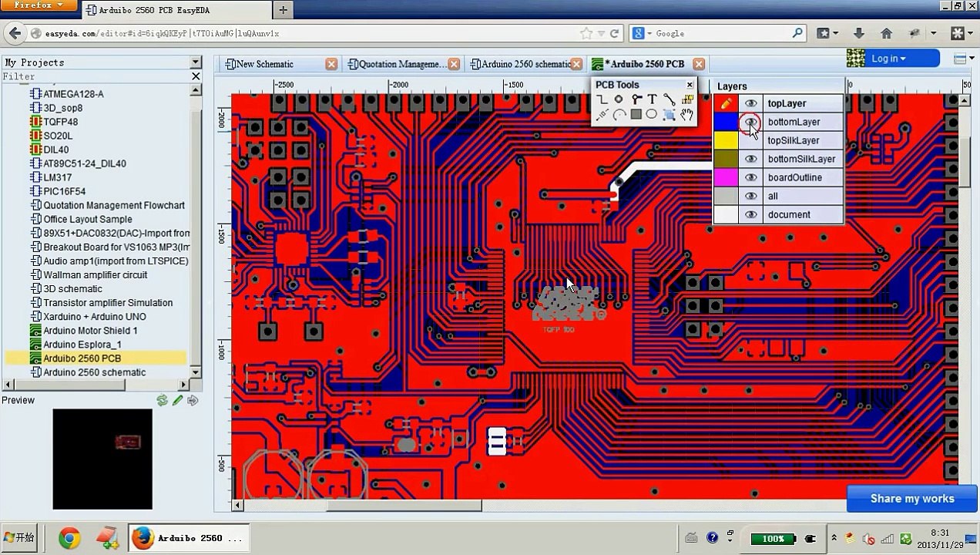980x555 pixels.
Task: Click Firefox Bookmarks star icon in toolbar
Action: pyautogui.click(x=824, y=33)
